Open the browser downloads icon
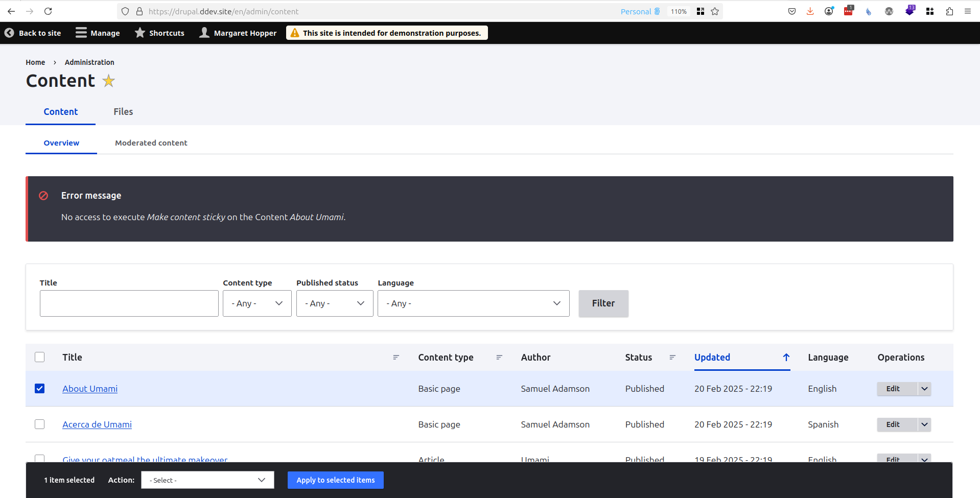The image size is (980, 498). pyautogui.click(x=810, y=11)
